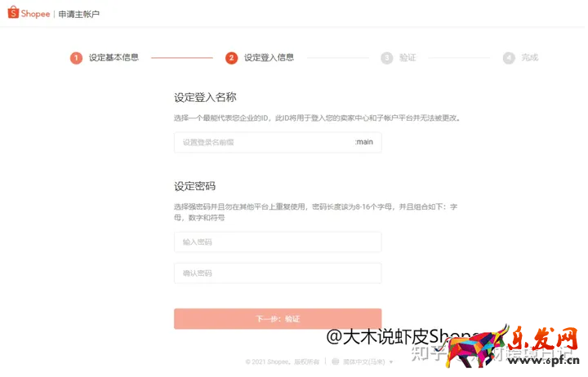Click the step 1 circle icon
588x377 pixels.
click(x=76, y=58)
